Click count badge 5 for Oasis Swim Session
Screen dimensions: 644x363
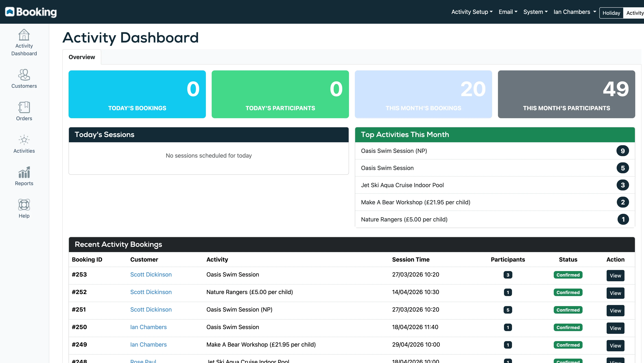coord(622,168)
